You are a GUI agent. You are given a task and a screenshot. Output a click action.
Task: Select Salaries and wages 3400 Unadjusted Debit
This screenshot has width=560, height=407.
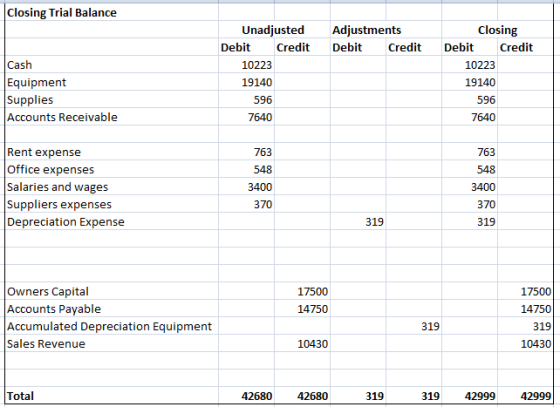click(260, 187)
